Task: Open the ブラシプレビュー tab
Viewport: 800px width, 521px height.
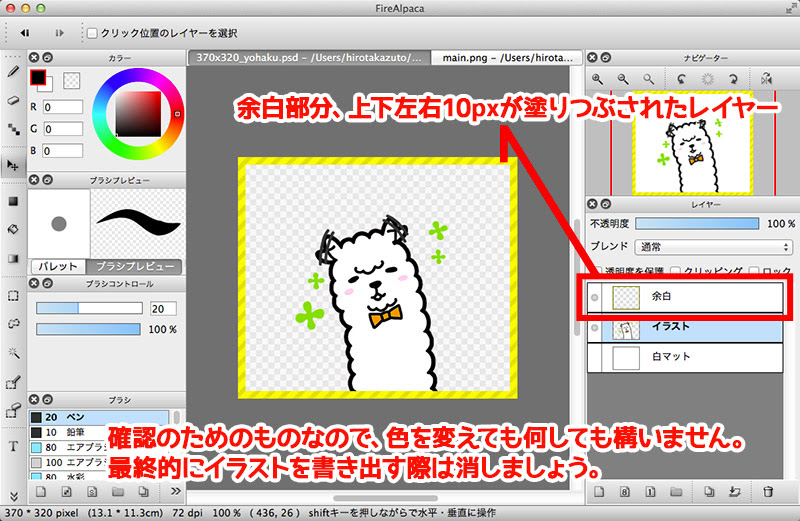Action: [x=134, y=266]
